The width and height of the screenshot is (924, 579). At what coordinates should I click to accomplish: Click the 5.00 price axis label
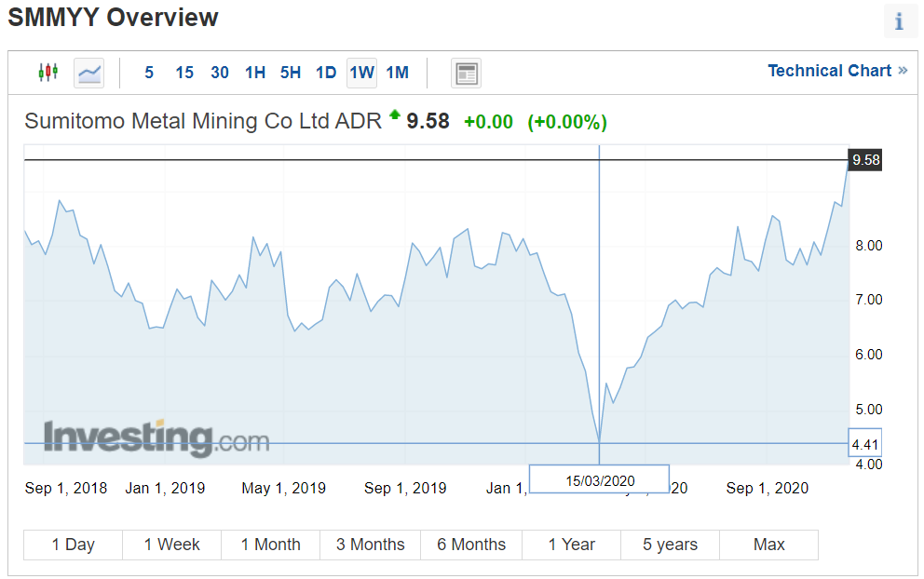tap(869, 410)
